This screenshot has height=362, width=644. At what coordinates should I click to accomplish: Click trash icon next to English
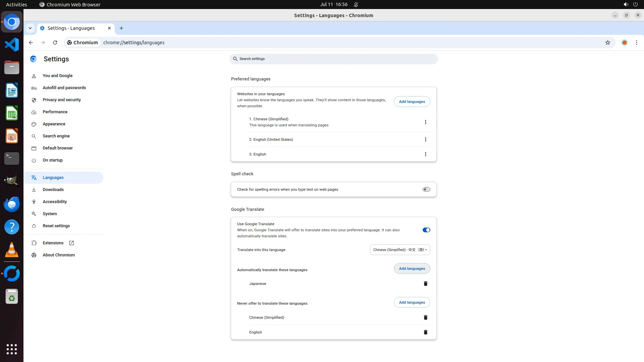(425, 332)
